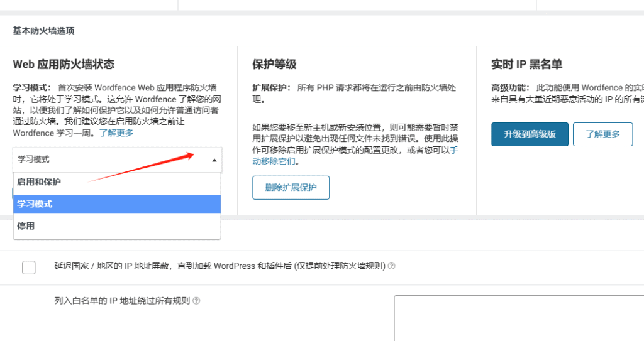This screenshot has width=644, height=341.
Task: Choose 停用 option in dropdown list
Action: pos(117,225)
